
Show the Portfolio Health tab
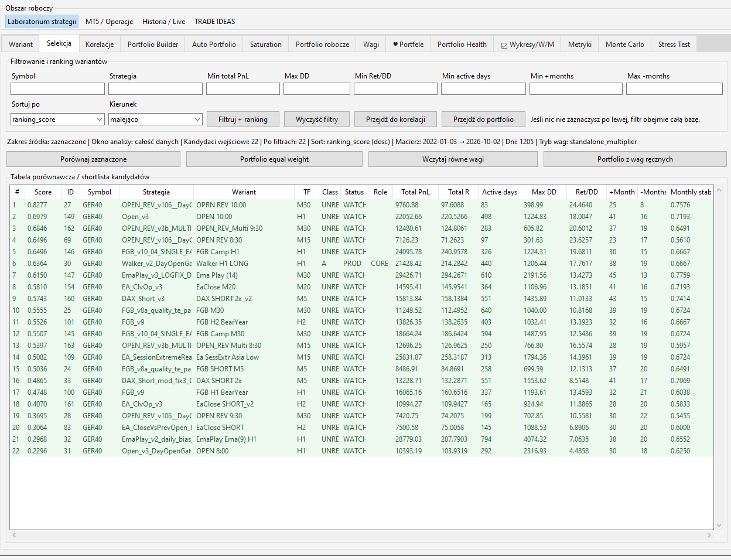(462, 45)
